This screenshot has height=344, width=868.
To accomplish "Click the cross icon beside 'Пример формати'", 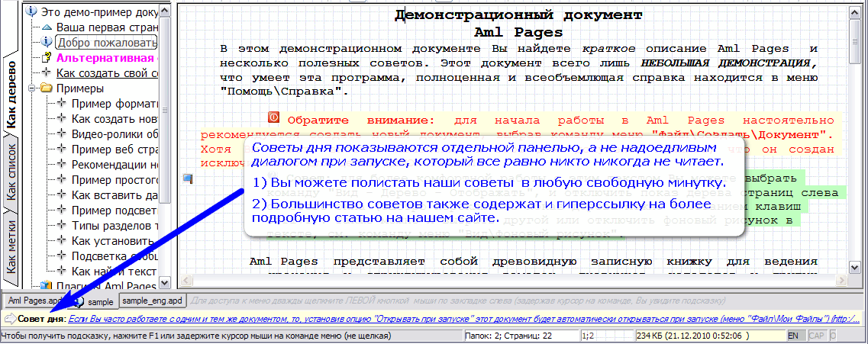I will click(x=61, y=103).
